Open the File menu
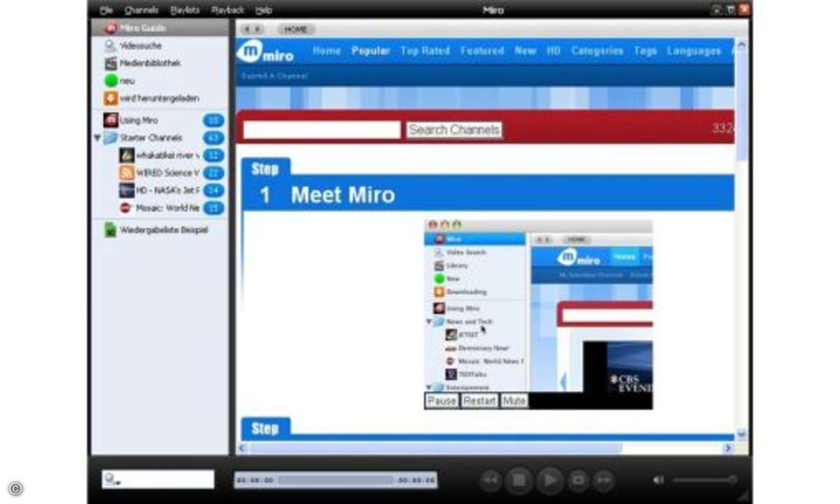840x504 pixels. [x=106, y=10]
